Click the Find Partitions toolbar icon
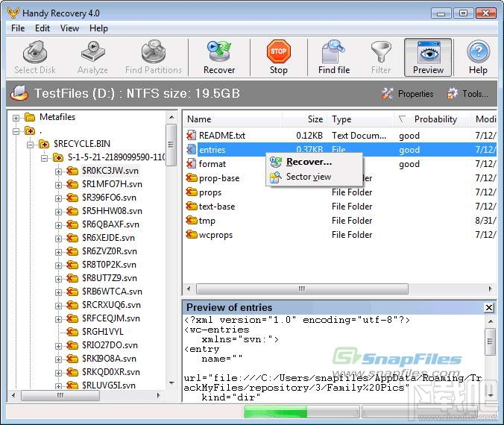504x425 pixels. (x=154, y=51)
